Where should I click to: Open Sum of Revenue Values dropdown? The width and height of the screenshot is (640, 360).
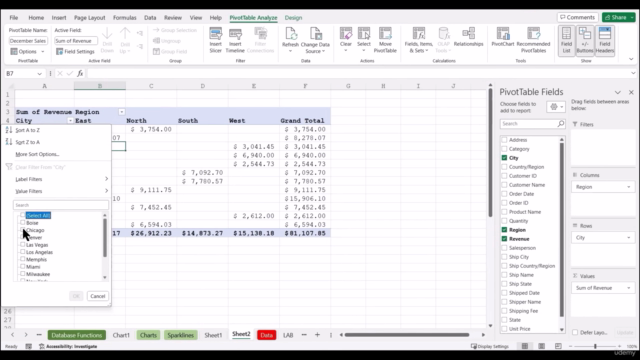point(629,288)
